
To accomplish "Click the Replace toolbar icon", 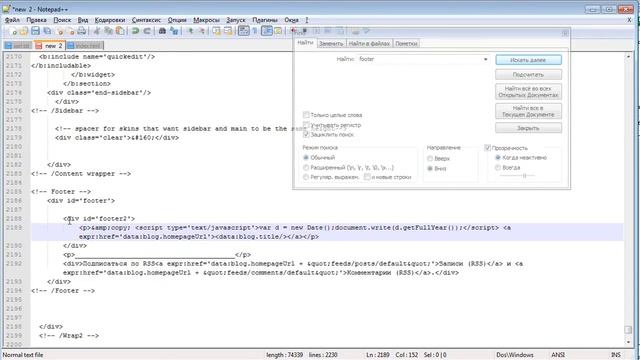I will [174, 31].
